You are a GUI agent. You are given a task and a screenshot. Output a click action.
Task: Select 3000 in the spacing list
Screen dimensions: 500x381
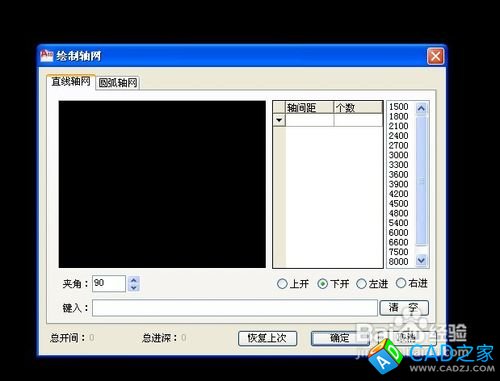398,155
